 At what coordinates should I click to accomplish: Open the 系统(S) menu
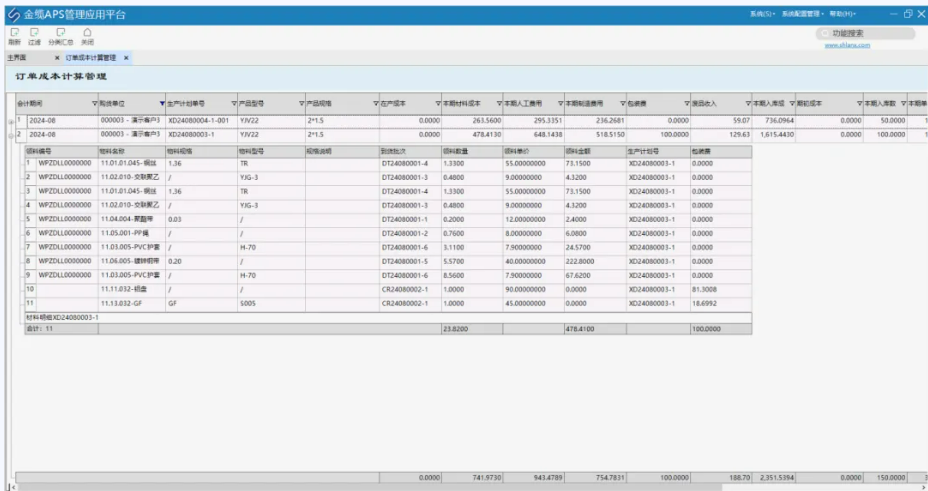coord(762,14)
